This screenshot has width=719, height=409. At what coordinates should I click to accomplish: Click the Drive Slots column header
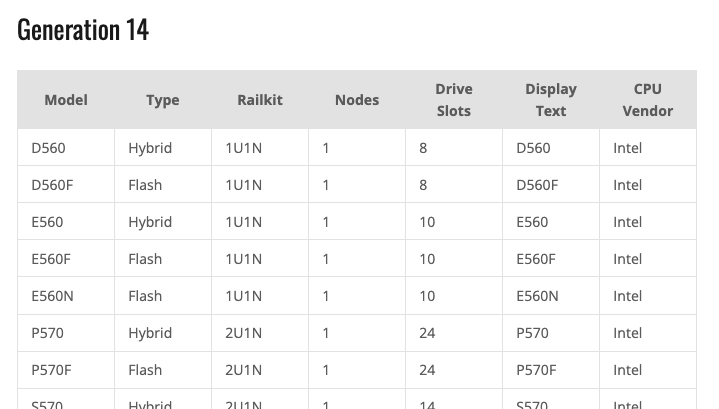454,100
